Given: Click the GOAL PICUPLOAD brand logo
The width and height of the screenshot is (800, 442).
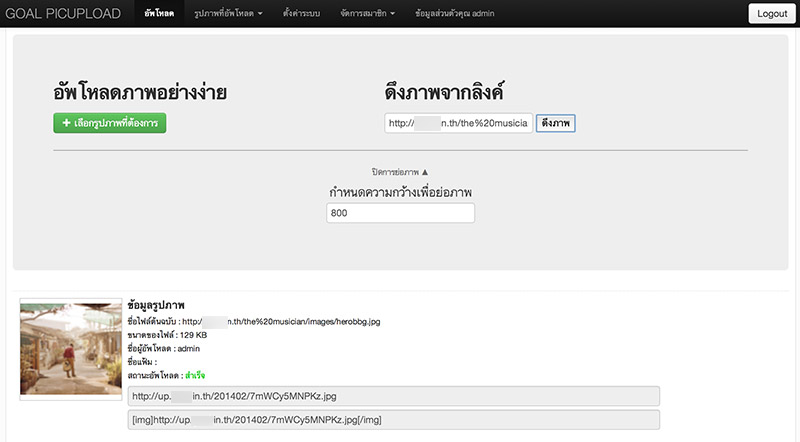Looking at the screenshot, I should click(62, 14).
